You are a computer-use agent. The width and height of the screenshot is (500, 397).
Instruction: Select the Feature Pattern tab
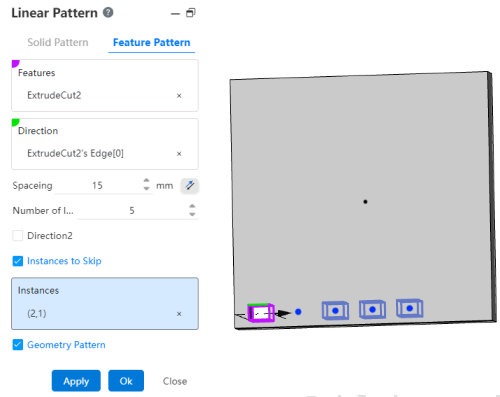click(152, 42)
